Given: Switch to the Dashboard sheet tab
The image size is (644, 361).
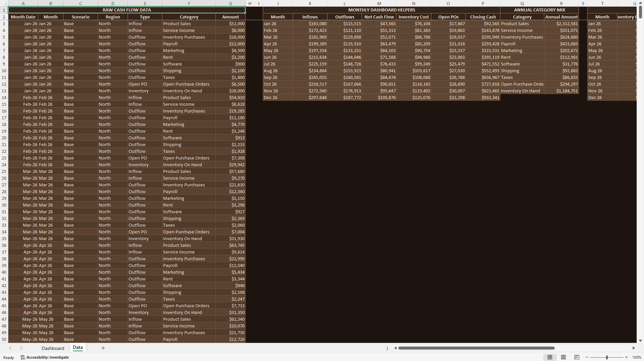Looking at the screenshot, I should (53, 348).
